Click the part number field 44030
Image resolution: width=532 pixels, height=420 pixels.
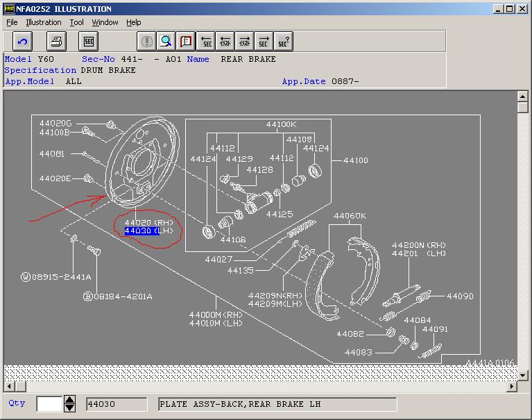pyautogui.click(x=117, y=404)
